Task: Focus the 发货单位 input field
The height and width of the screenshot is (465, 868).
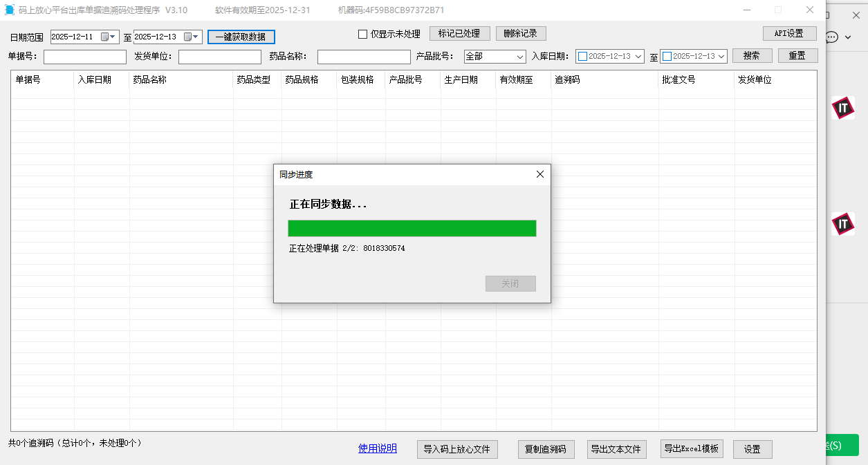Action: 220,57
